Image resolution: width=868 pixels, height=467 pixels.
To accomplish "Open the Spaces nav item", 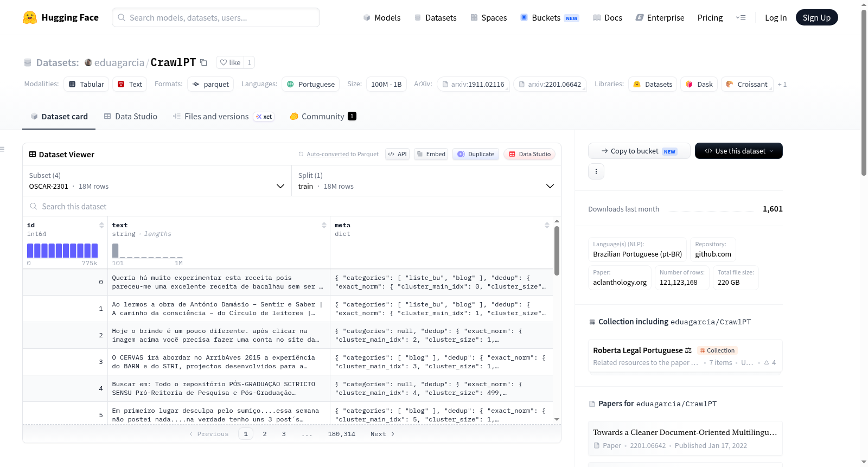I will pyautogui.click(x=488, y=17).
